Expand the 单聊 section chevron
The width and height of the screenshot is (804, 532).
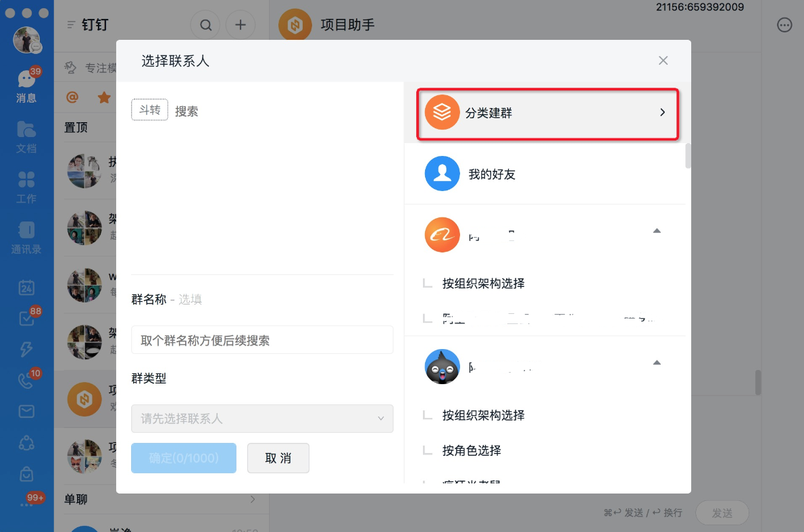click(253, 499)
